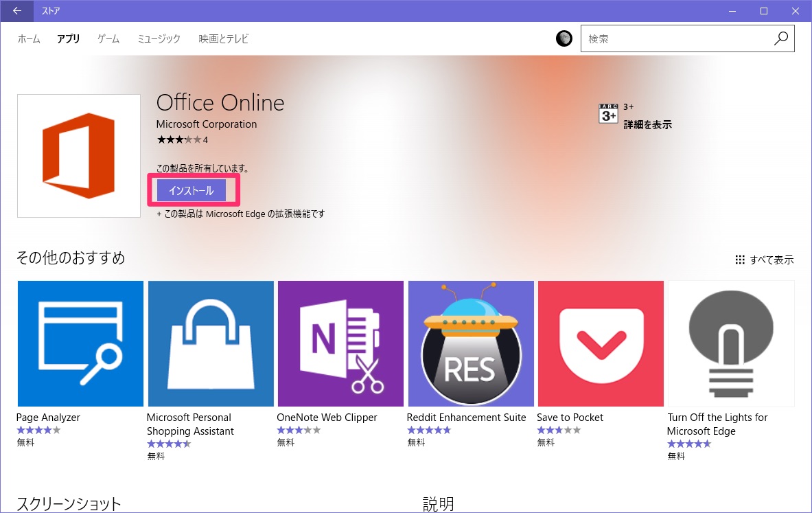Click 詳細を表示 link
This screenshot has height=513, width=812.
point(647,125)
